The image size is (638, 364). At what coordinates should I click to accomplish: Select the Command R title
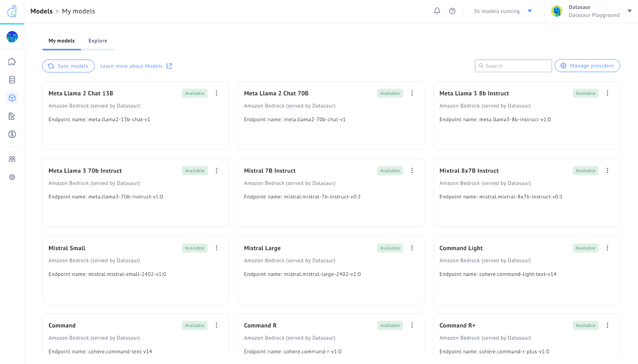coord(260,325)
